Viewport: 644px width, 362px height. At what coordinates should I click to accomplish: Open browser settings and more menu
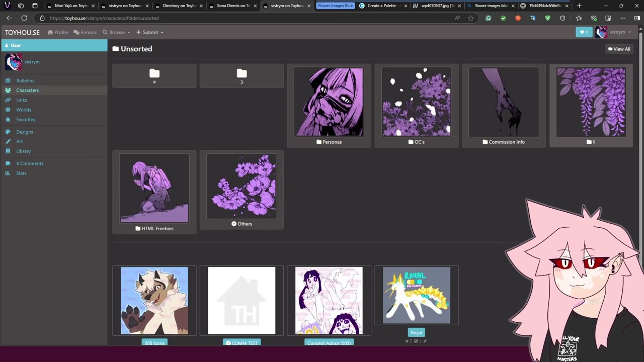[623, 18]
